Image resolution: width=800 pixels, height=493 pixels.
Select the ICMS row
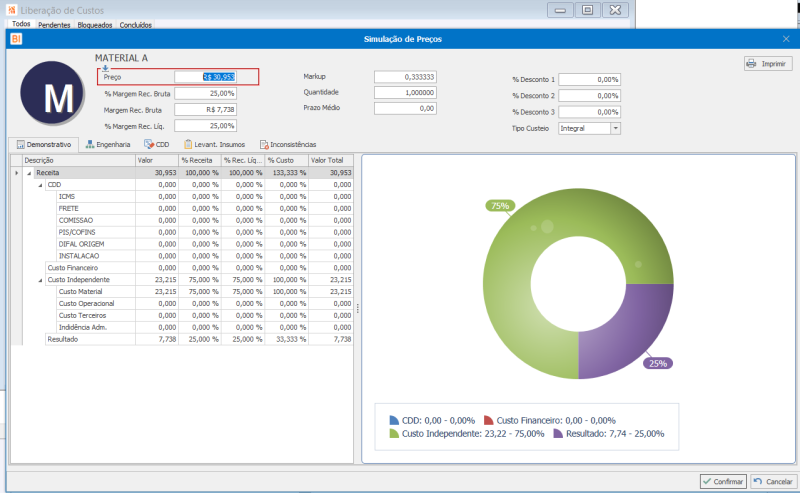point(205,196)
